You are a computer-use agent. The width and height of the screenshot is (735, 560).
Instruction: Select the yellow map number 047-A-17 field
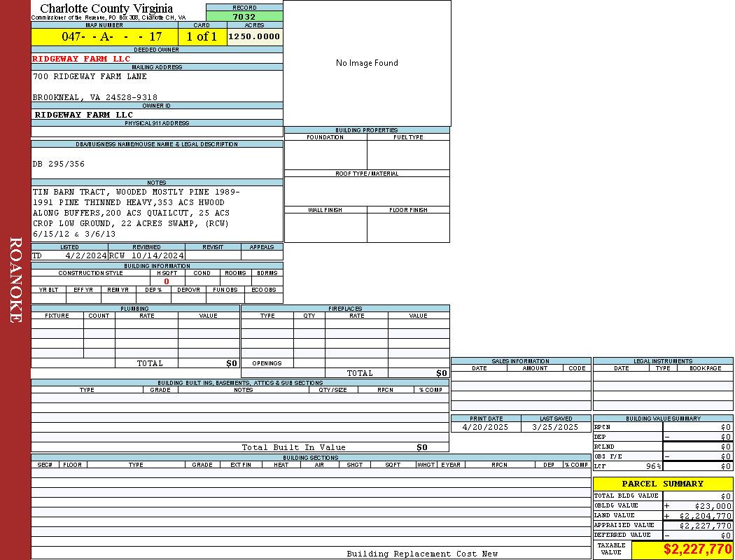coord(104,36)
